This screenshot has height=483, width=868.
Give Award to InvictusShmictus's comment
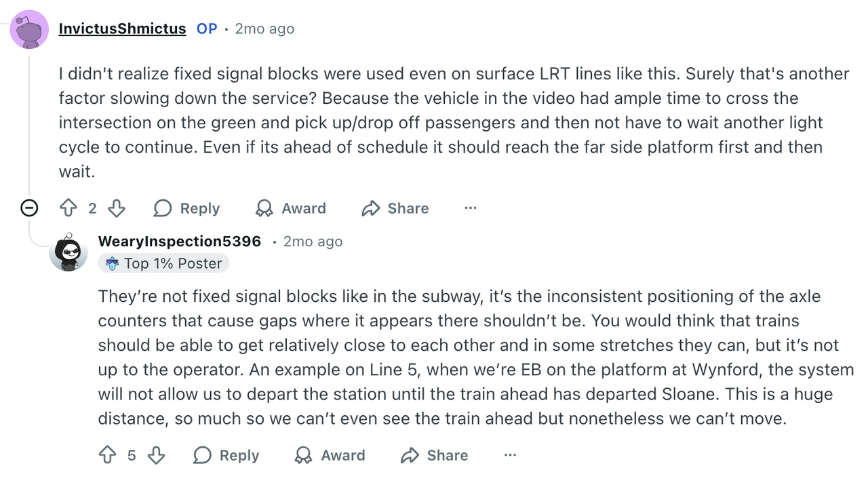[290, 208]
